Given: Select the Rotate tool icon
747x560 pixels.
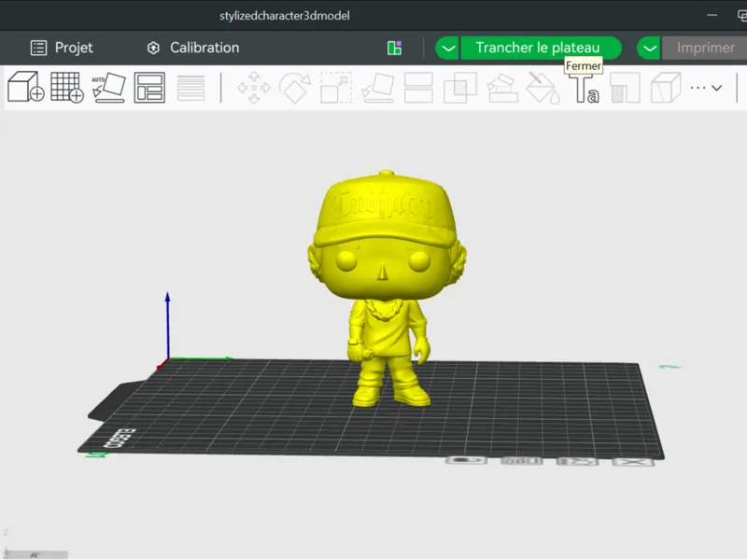Looking at the screenshot, I should (x=295, y=88).
